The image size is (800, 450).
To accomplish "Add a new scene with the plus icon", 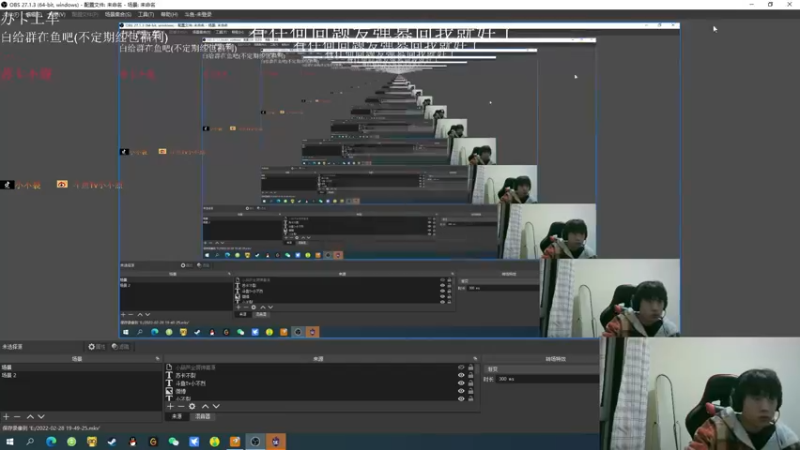I will (x=6, y=417).
